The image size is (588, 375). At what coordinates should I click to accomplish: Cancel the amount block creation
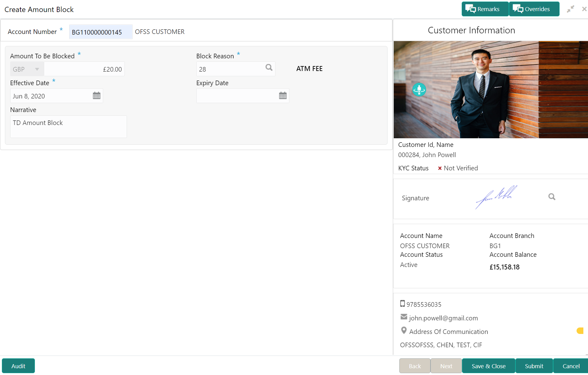[x=571, y=366]
